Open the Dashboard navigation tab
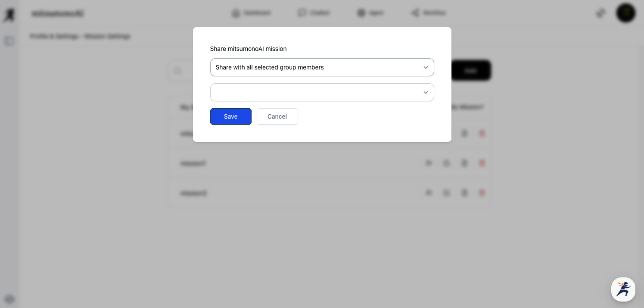The image size is (644, 308). (252, 13)
